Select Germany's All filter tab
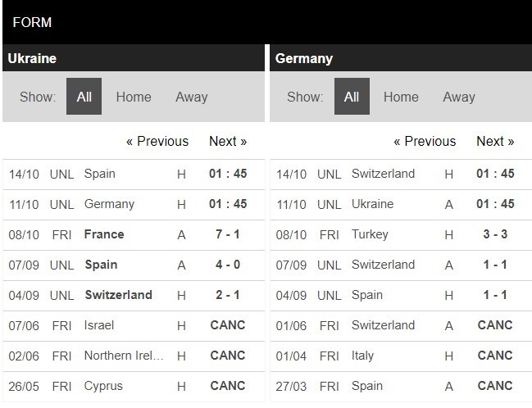This screenshot has width=532, height=408. pyautogui.click(x=352, y=97)
